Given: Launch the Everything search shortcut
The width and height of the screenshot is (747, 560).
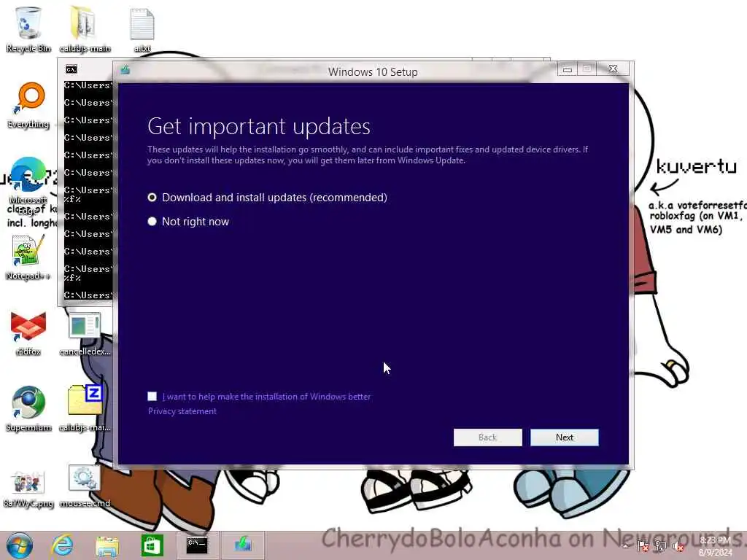Looking at the screenshot, I should (x=28, y=106).
